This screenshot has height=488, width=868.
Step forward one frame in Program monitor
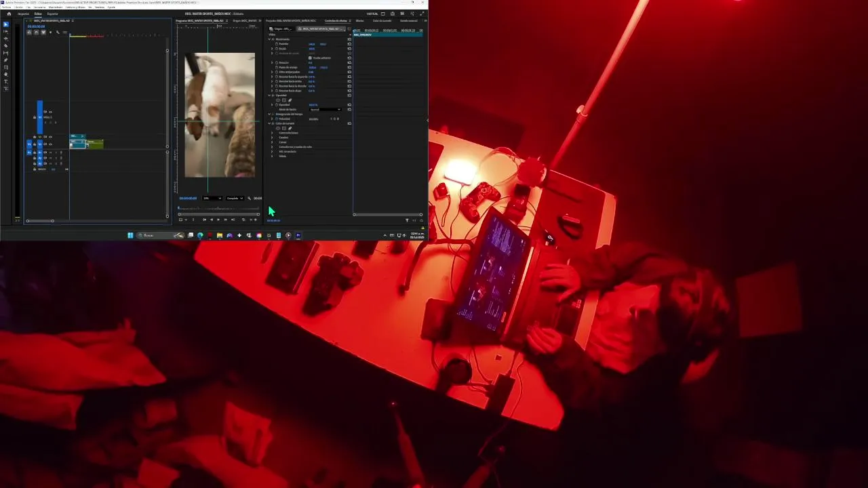click(x=226, y=220)
